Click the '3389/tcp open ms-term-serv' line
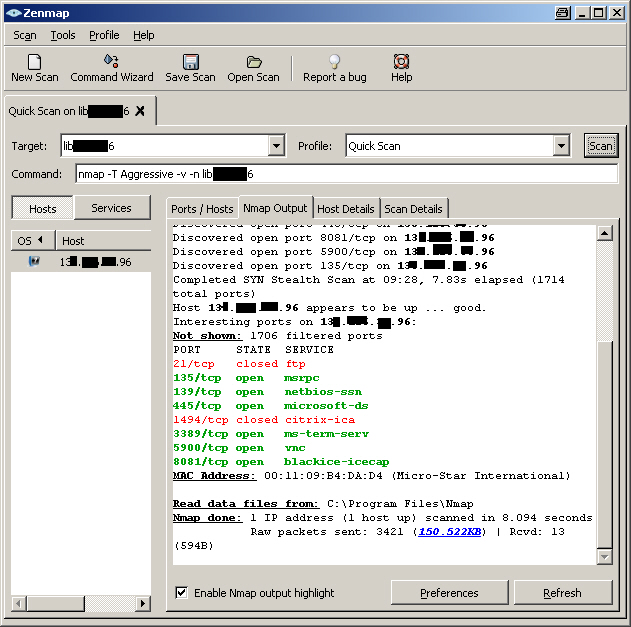 pos(271,434)
